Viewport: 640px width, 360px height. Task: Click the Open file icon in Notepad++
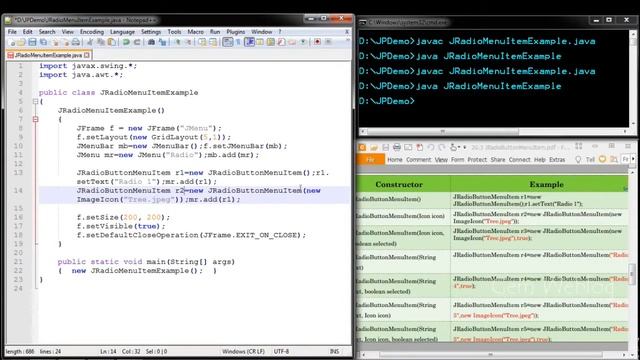tap(21, 42)
